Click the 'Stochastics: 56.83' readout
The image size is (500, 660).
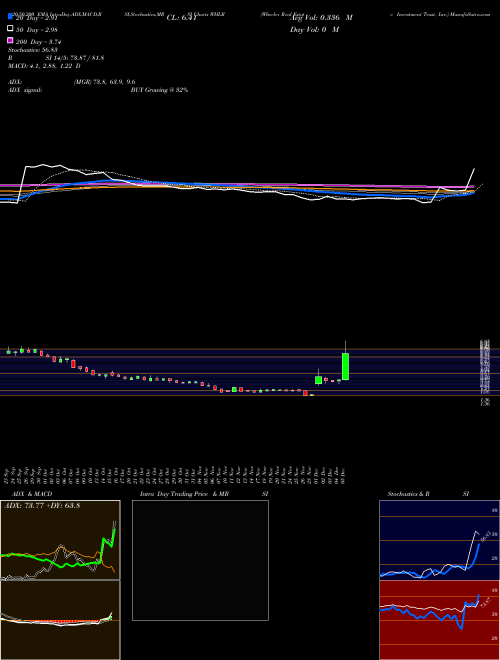coord(32,50)
